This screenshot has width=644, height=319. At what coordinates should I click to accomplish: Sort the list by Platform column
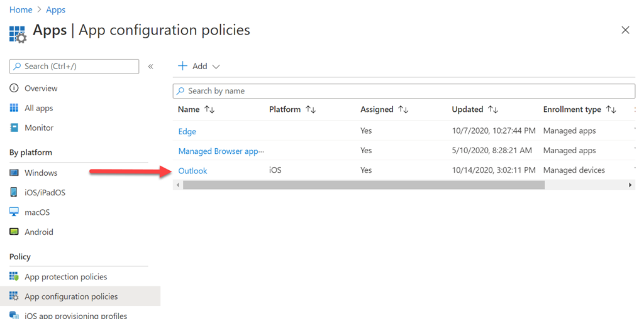click(x=310, y=110)
